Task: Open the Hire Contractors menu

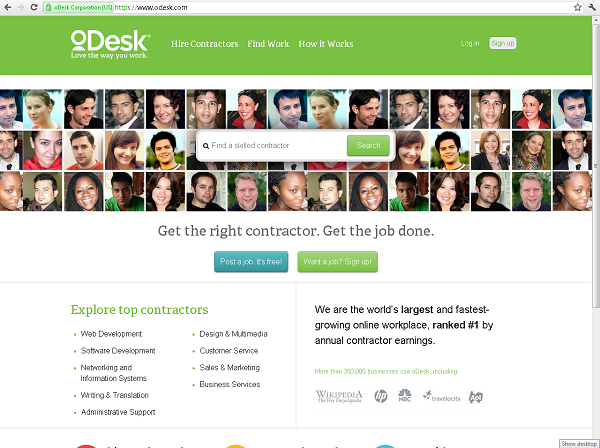Action: click(205, 44)
